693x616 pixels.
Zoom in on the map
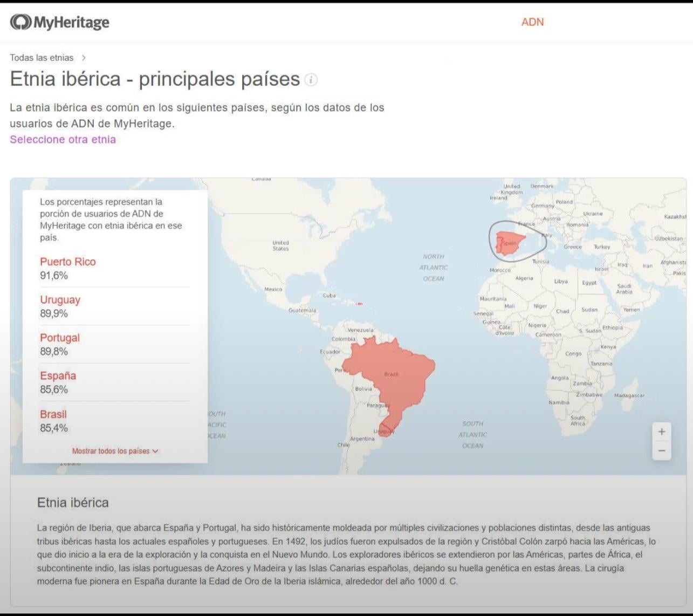(662, 432)
